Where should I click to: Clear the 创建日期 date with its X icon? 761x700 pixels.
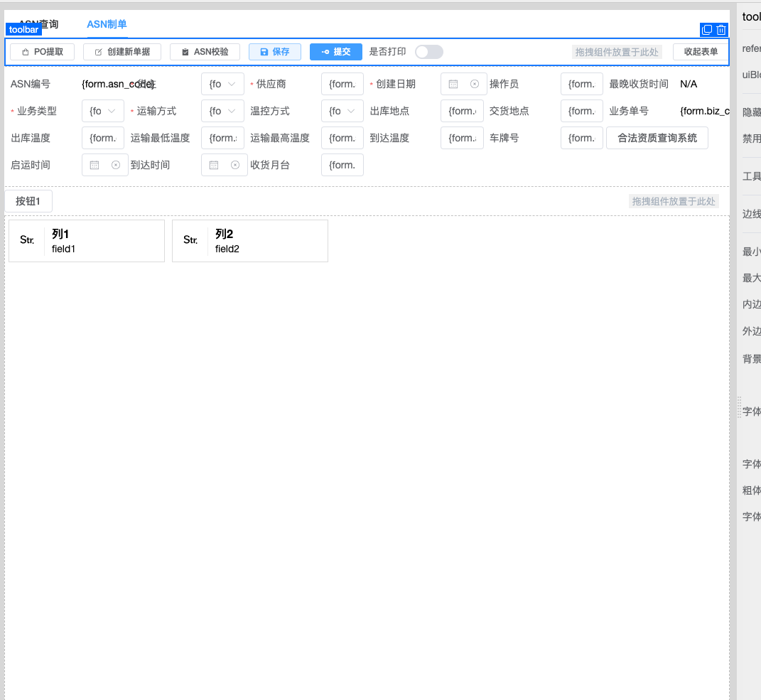475,84
